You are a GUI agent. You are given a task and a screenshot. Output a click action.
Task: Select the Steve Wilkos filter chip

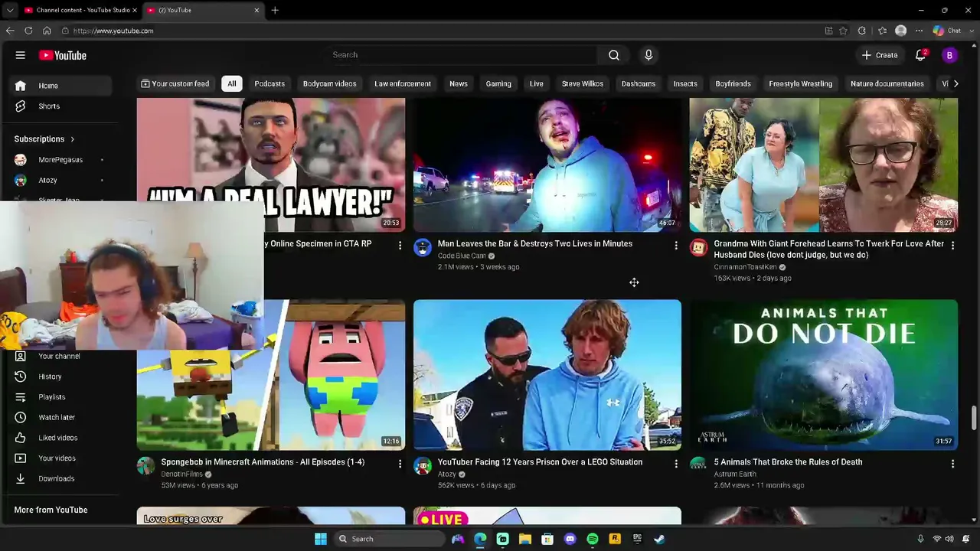tap(583, 83)
